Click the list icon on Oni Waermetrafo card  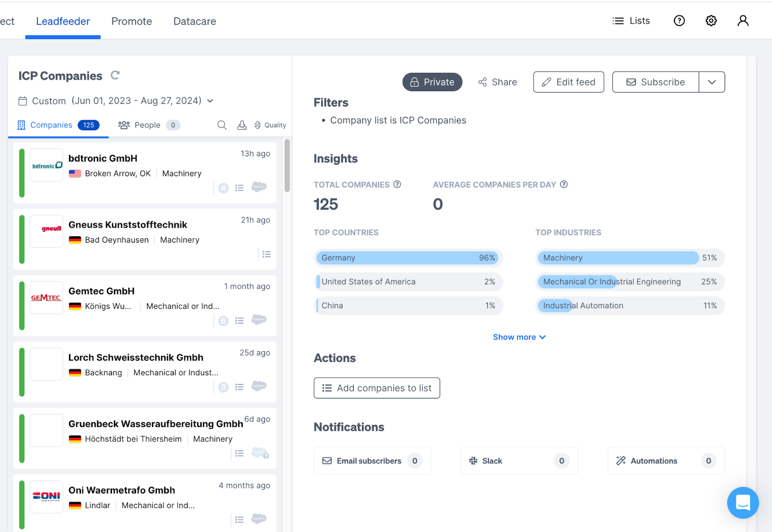pyautogui.click(x=239, y=519)
